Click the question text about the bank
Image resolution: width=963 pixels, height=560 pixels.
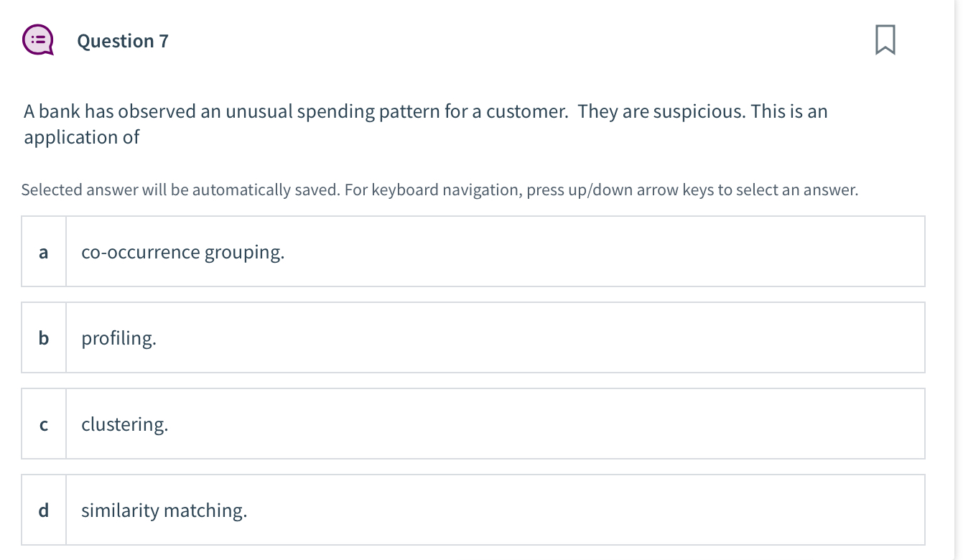pos(287,112)
